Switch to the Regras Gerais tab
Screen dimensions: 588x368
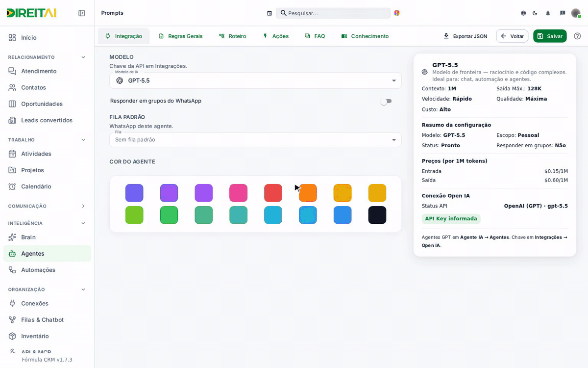click(x=180, y=36)
